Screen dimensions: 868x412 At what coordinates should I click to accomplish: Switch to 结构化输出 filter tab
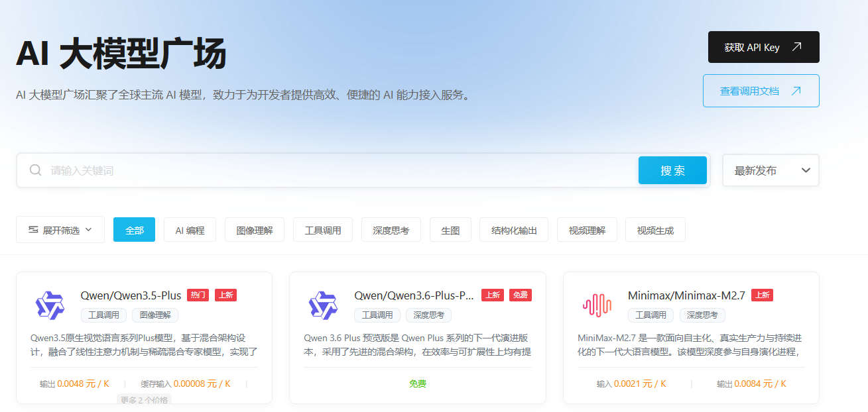coord(514,230)
